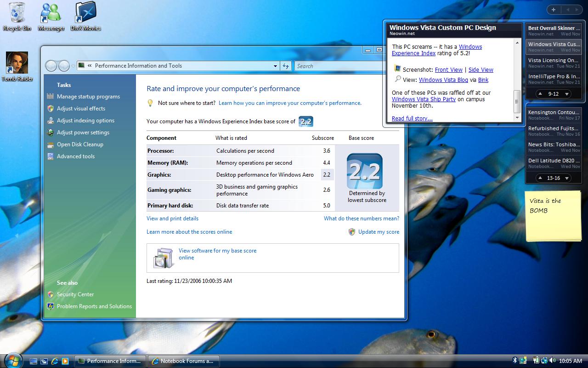Click the shield icon beside Update my score
The width and height of the screenshot is (588, 368).
[352, 232]
